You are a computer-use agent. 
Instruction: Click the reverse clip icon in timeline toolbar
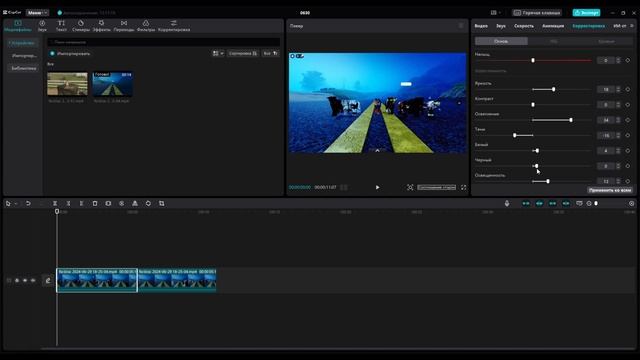click(122, 203)
